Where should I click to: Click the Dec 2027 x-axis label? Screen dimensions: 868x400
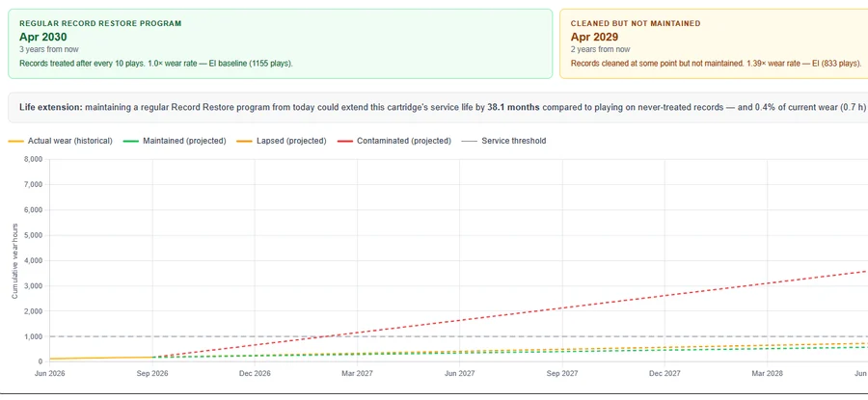point(665,373)
